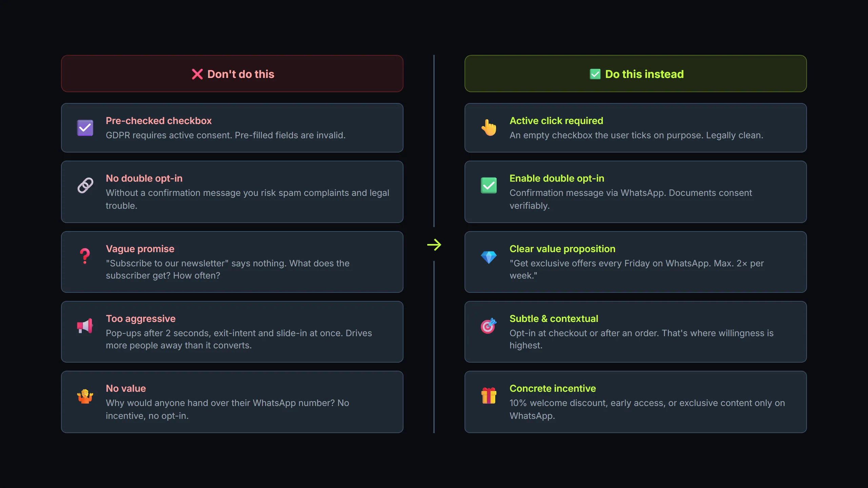Click the Vague promise heading

pos(140,249)
